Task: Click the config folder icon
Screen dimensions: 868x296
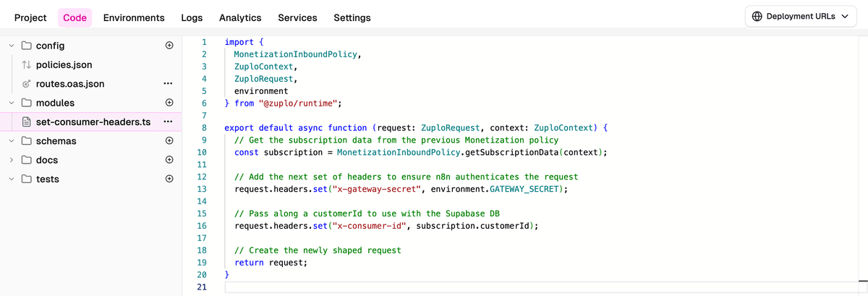Action: (x=26, y=46)
